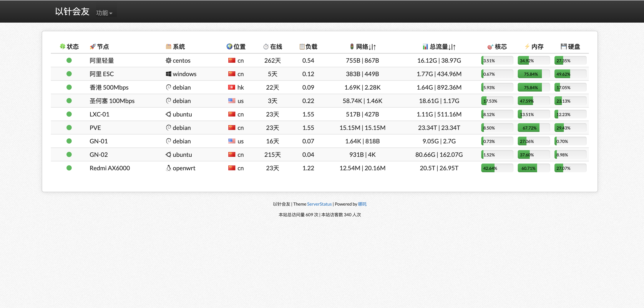Expand the 香港 500Mbps node row
The height and width of the screenshot is (308, 644).
(x=109, y=87)
